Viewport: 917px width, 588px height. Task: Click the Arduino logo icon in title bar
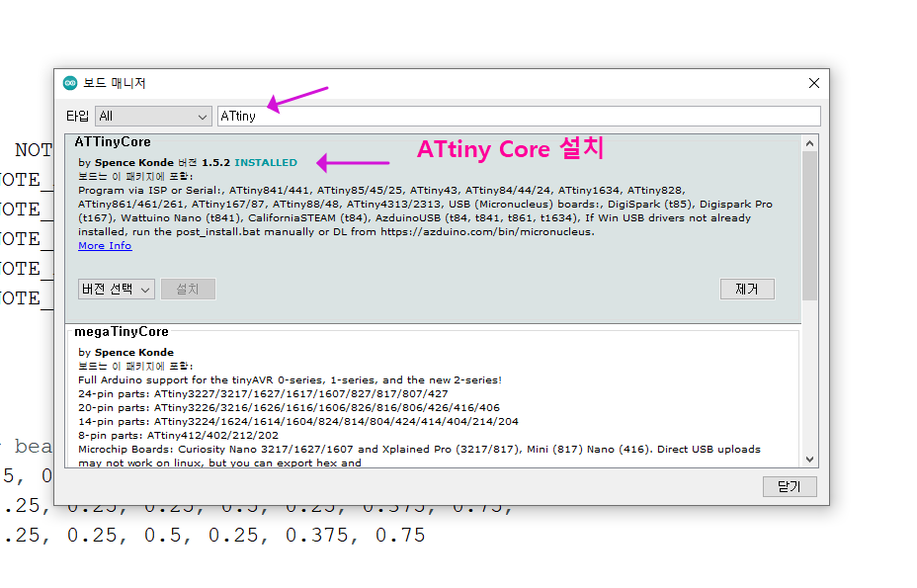(70, 83)
